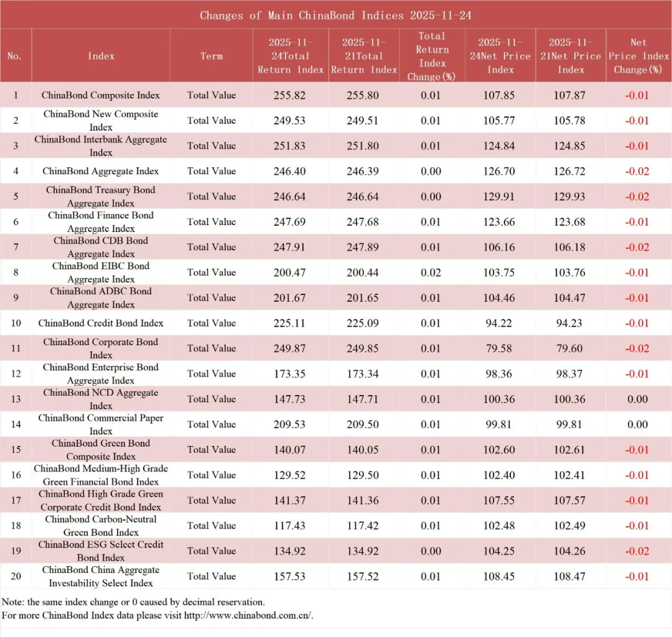This screenshot has width=672, height=637.
Task: Select the 'No.' column header
Action: click(15, 56)
